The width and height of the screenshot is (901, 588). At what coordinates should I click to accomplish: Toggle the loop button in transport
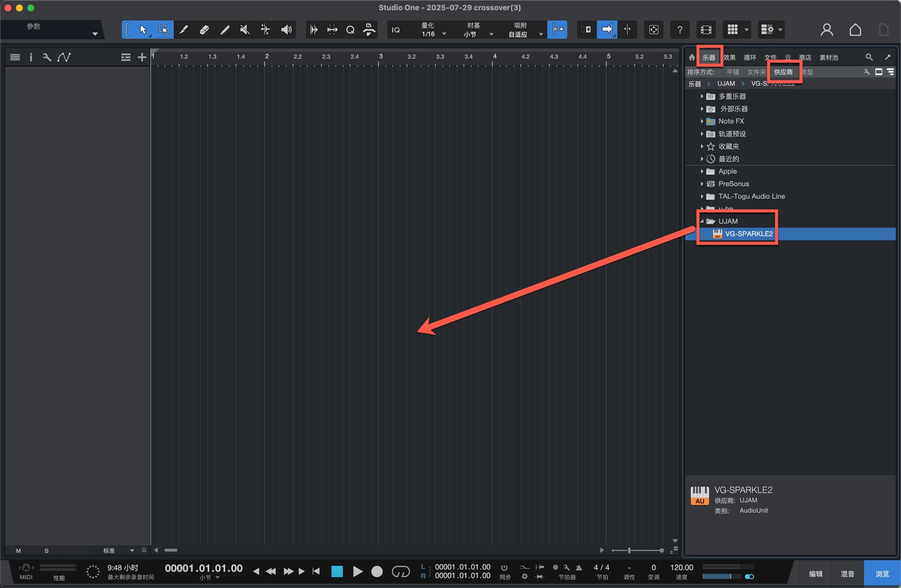pos(400,572)
